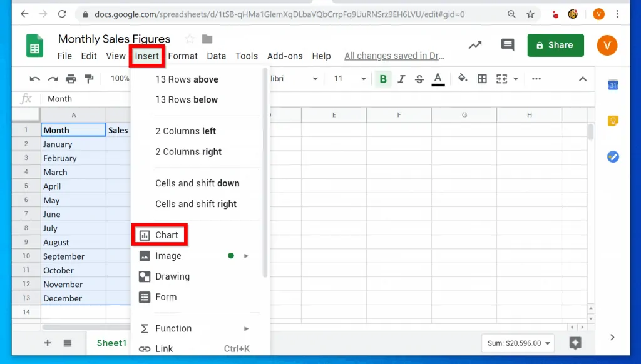Open the Data menu
The image size is (641, 364).
coord(216,56)
